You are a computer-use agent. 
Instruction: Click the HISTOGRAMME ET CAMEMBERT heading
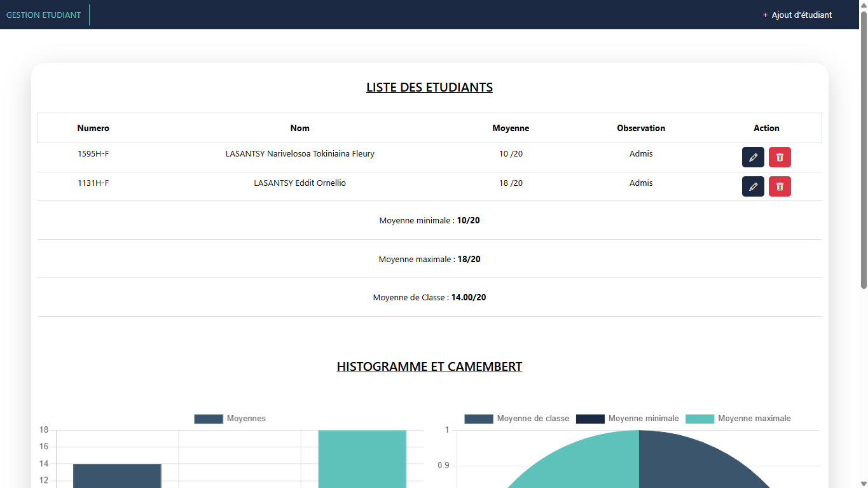[x=429, y=366]
